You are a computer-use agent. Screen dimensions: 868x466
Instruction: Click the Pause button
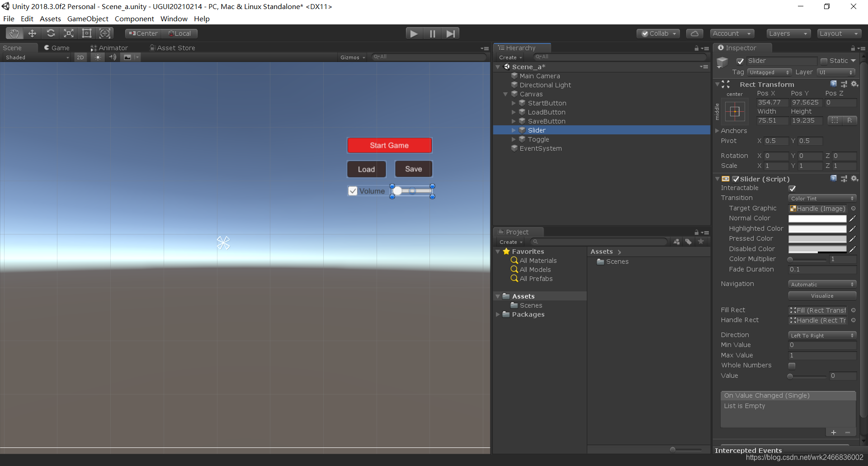point(432,33)
